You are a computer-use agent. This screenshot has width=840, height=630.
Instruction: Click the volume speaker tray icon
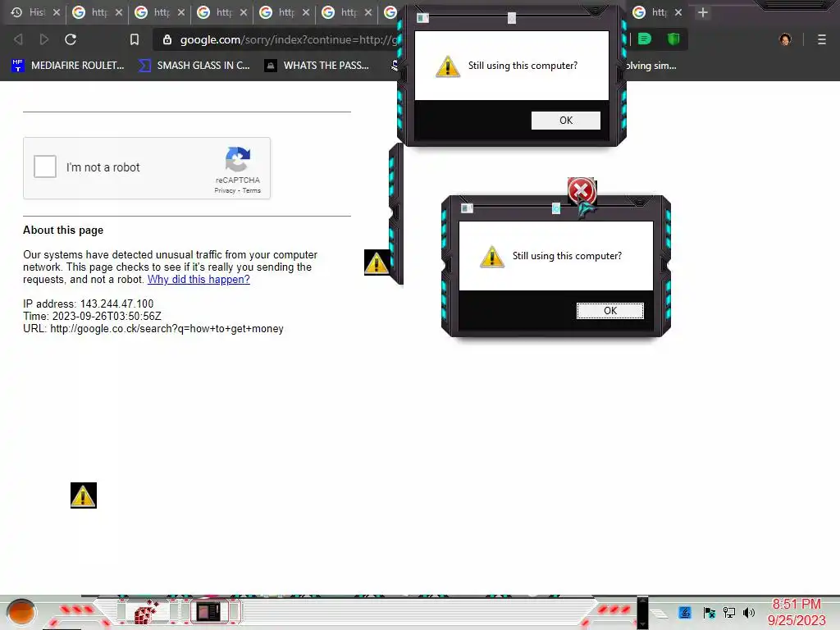point(749,612)
